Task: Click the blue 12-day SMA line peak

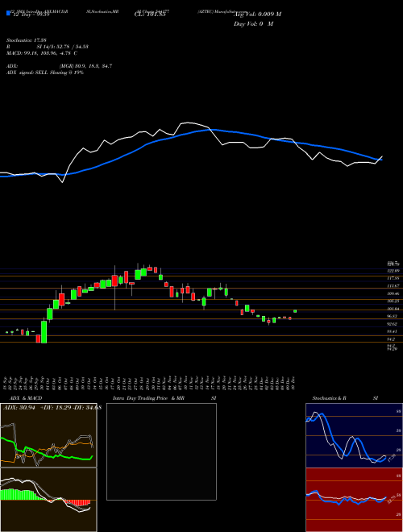Action: pos(210,129)
